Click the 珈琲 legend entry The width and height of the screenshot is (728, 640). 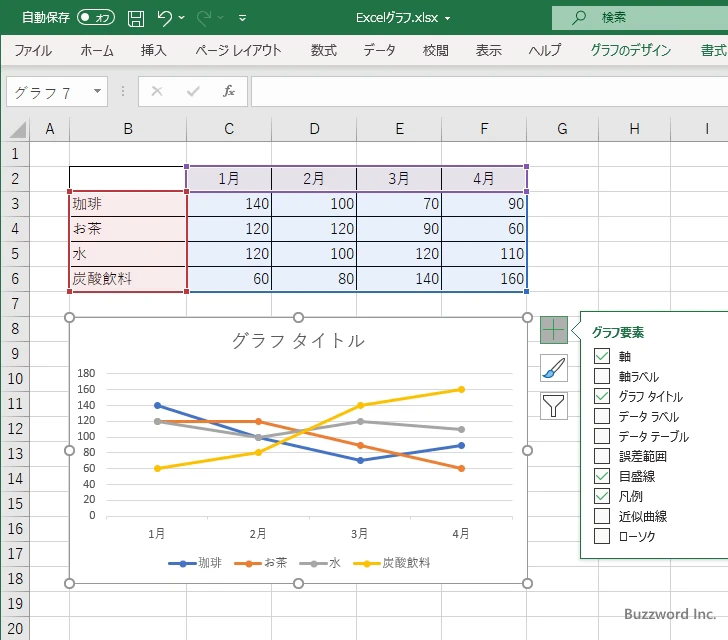pyautogui.click(x=195, y=563)
